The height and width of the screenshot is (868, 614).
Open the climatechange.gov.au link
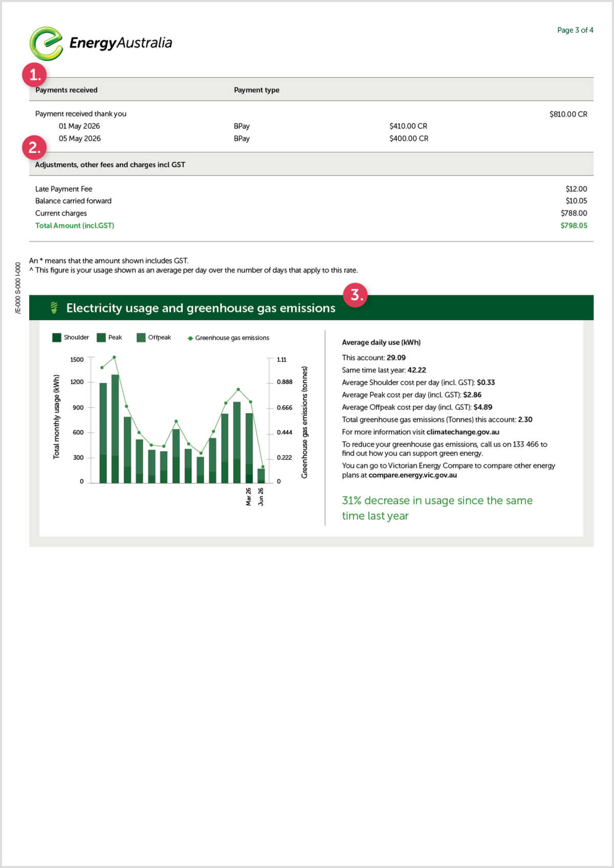tap(463, 432)
